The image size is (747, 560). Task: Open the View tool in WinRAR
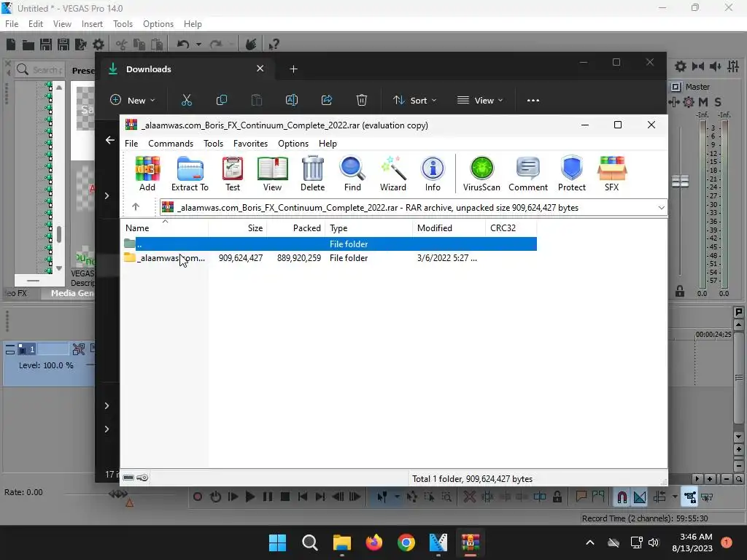[x=273, y=174]
